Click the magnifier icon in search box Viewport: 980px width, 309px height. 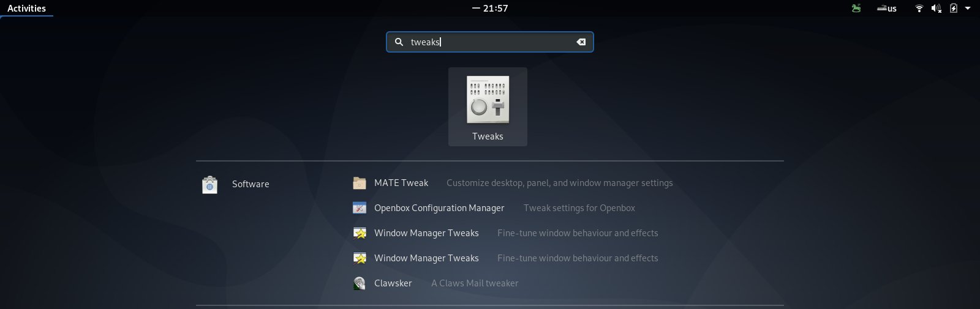pyautogui.click(x=399, y=42)
